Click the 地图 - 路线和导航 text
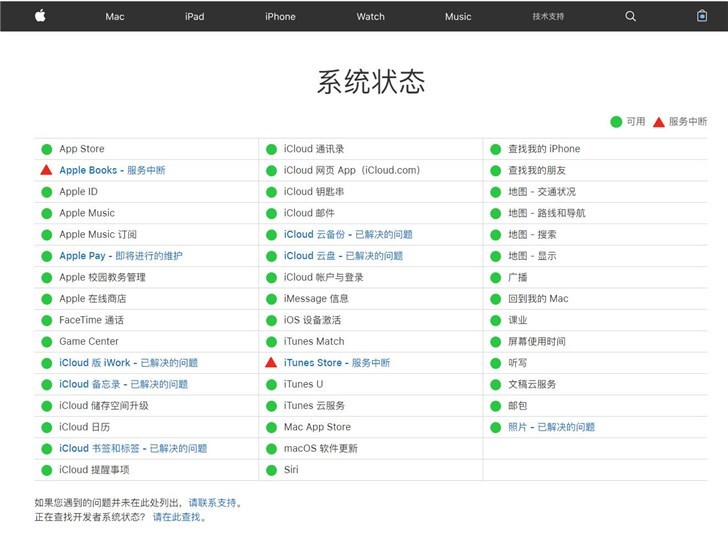728x536 pixels. (x=547, y=213)
